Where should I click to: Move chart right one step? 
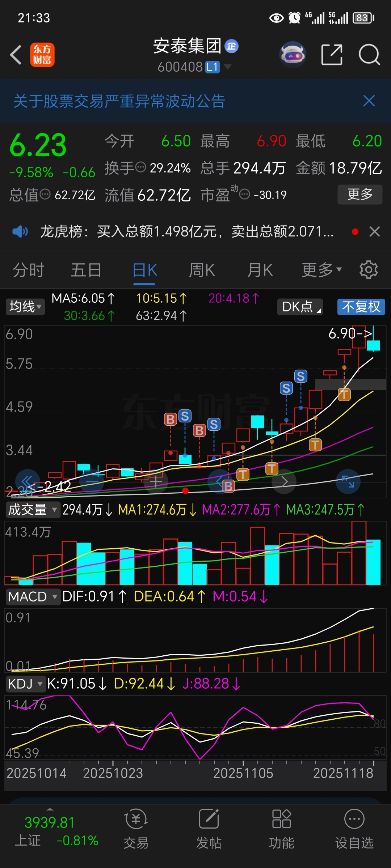tap(284, 481)
